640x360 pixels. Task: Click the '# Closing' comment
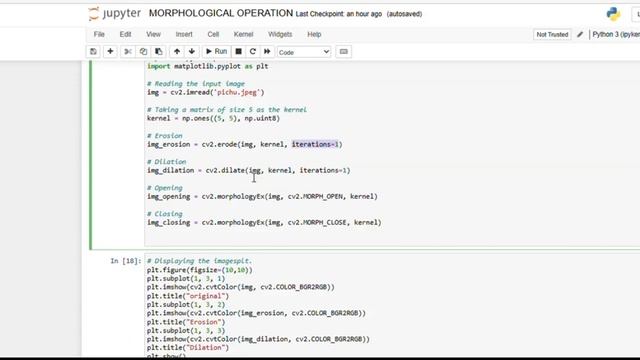coord(165,213)
